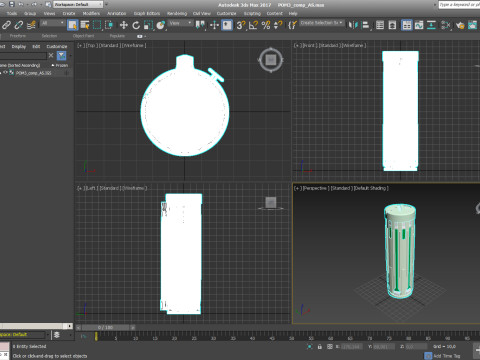The height and width of the screenshot is (360, 480).
Task: Click the Frozen column header
Action: tap(61, 65)
